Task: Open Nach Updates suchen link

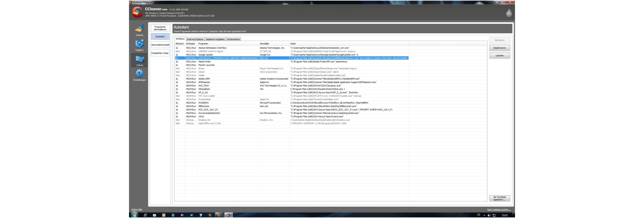Action: [499, 210]
